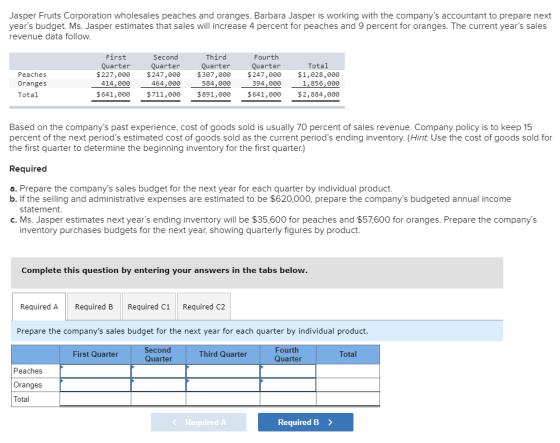Click the disabled Required A back button
This screenshot has height=443, width=560.
(x=199, y=422)
